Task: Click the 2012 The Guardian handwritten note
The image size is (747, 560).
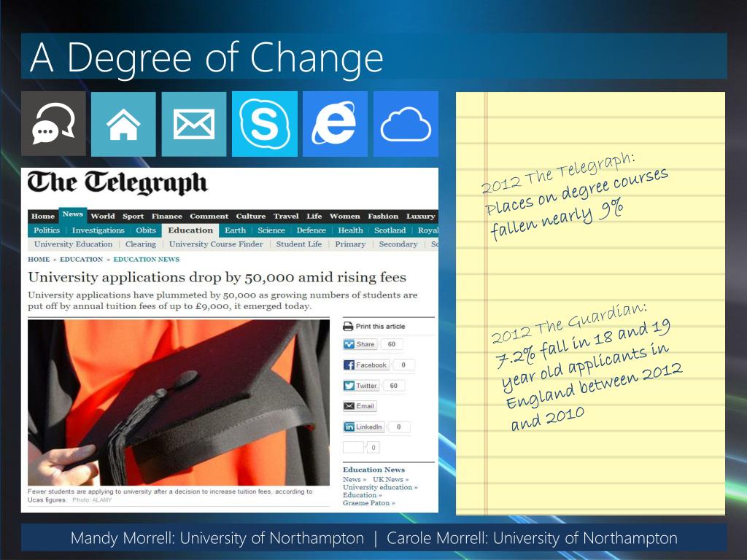Action: [x=587, y=367]
